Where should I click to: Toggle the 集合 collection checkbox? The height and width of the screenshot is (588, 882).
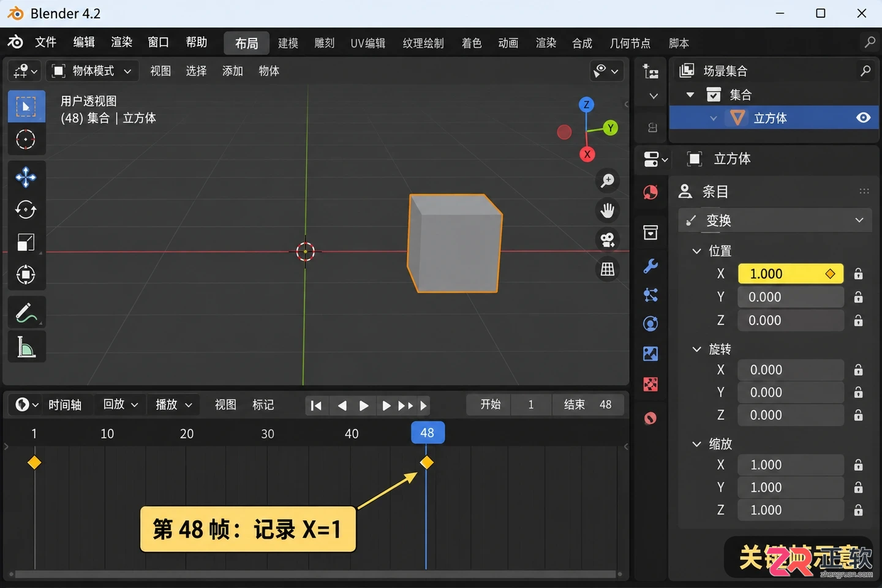714,95
